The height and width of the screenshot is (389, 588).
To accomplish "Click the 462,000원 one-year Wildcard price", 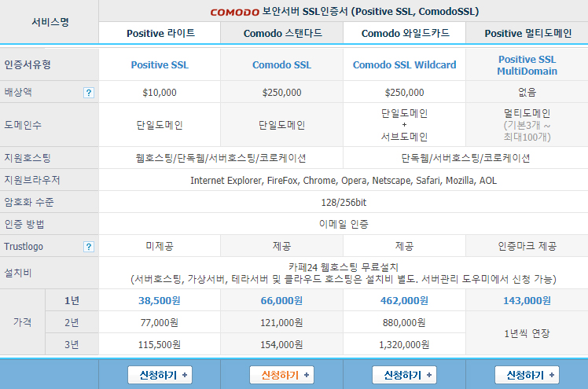I will tap(404, 300).
